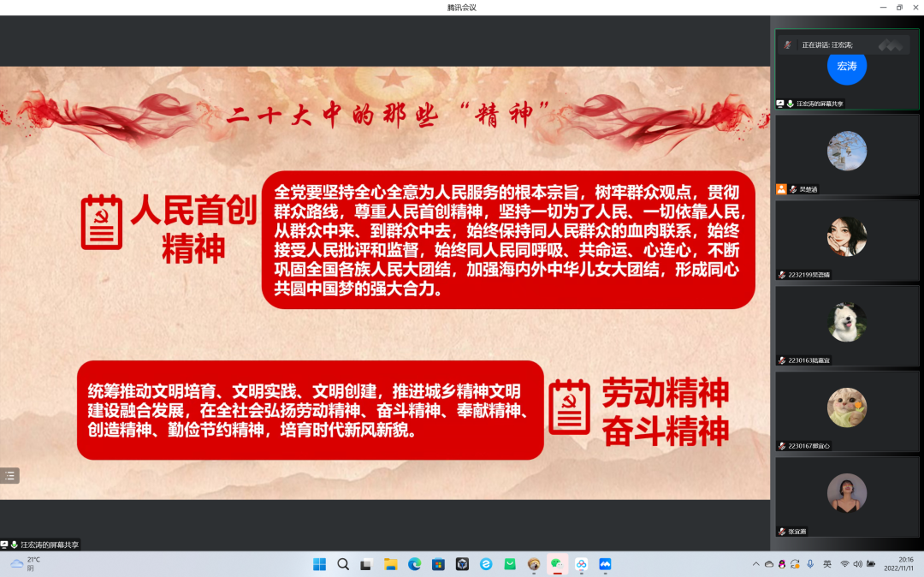
Task: Click the white dog avatar of participant 2230163
Action: tap(846, 323)
